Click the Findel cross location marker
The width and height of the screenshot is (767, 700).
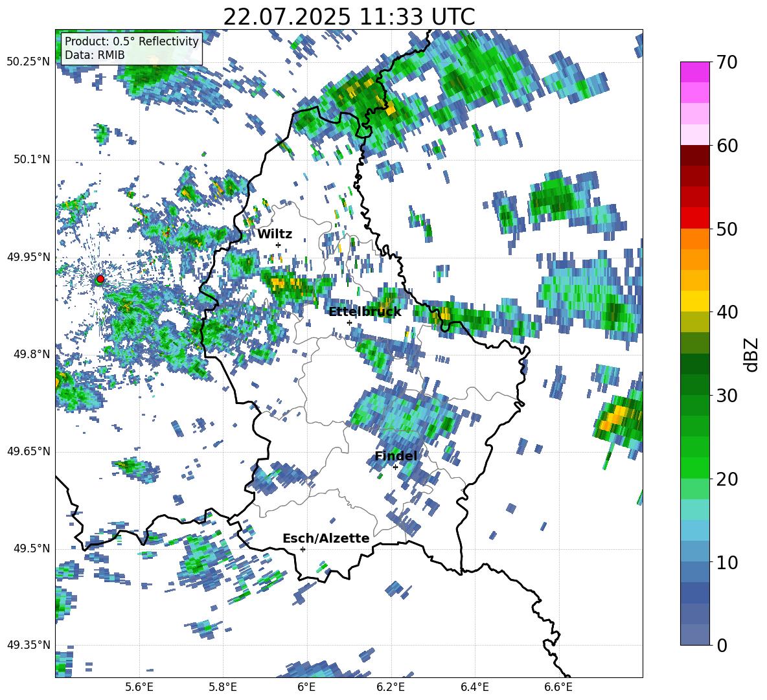395,468
